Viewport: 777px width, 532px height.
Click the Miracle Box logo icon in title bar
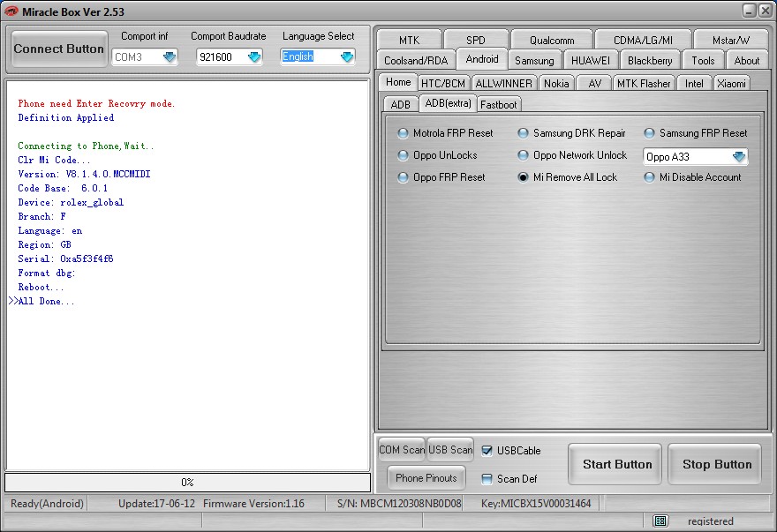point(11,11)
